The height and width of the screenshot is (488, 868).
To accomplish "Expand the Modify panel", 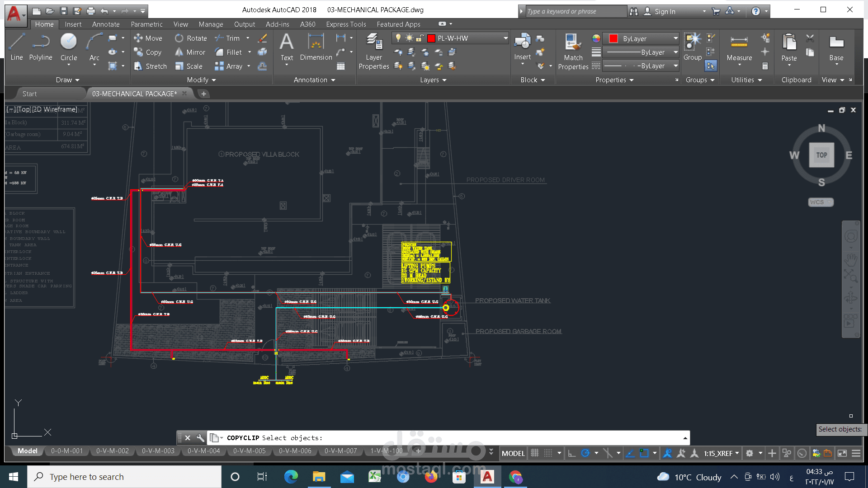I will click(x=202, y=80).
